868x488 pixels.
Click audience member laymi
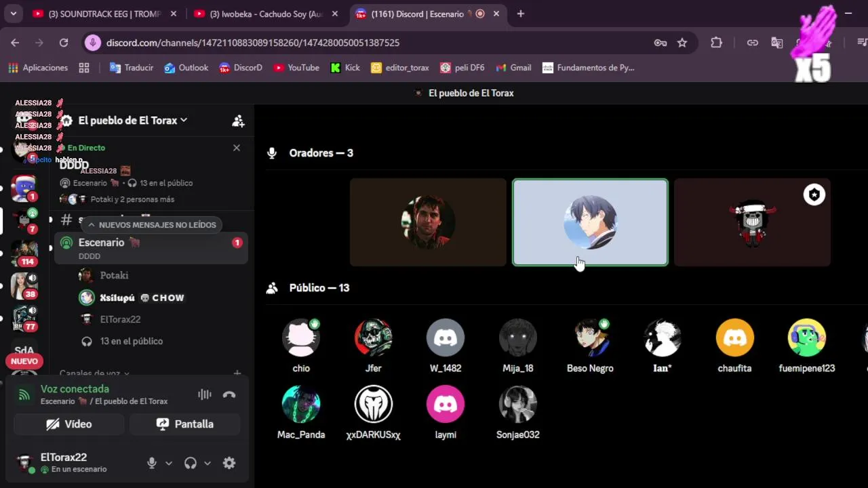coord(446,412)
